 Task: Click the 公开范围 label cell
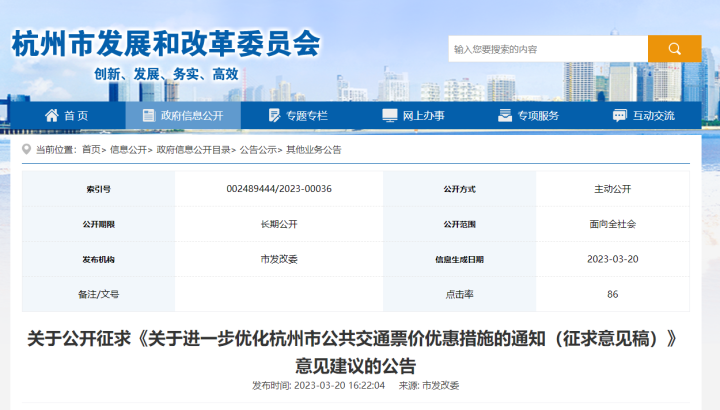pyautogui.click(x=459, y=224)
